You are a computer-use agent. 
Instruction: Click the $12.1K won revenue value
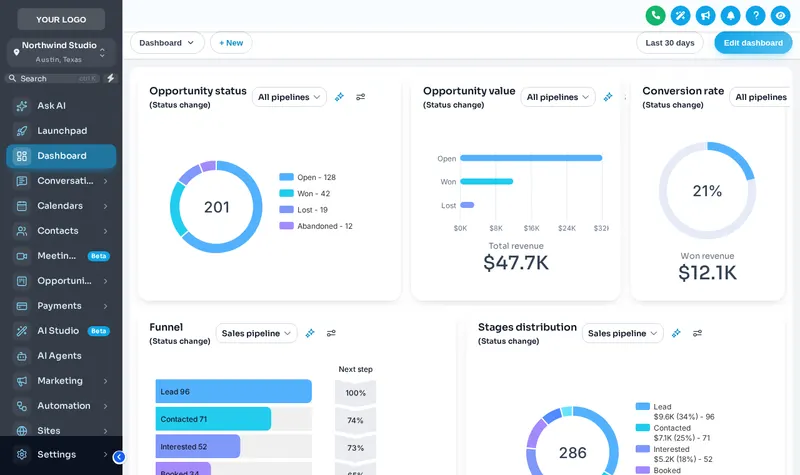pos(707,273)
